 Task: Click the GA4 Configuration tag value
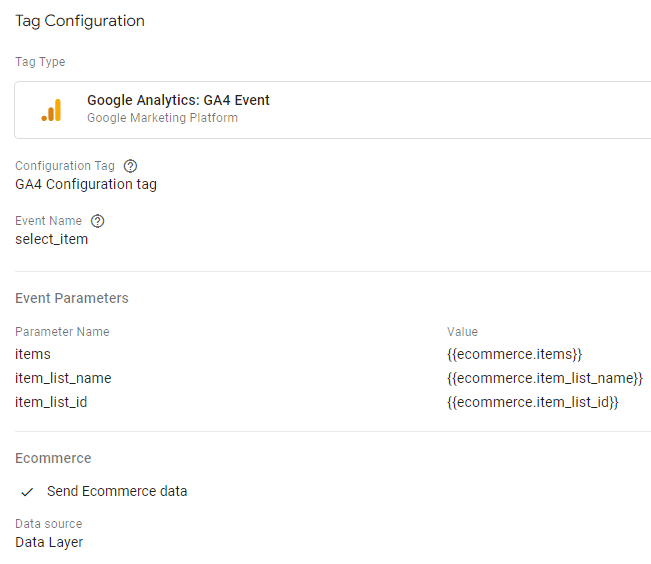86,184
